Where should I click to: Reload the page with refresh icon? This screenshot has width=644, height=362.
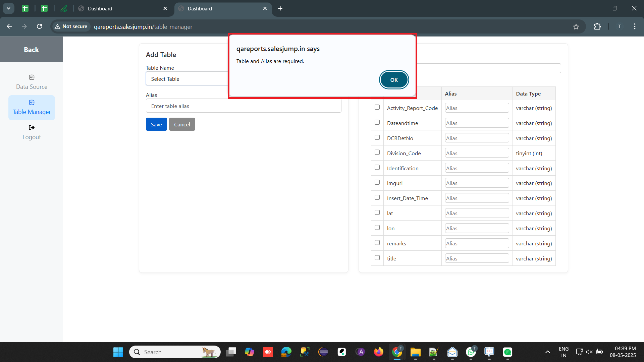click(x=39, y=26)
